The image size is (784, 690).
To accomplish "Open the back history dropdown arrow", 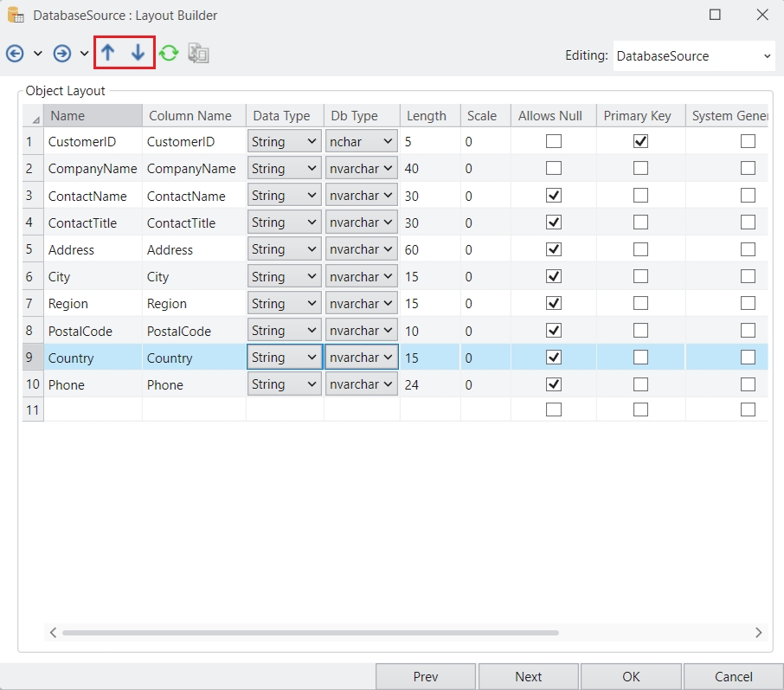I will 38,54.
